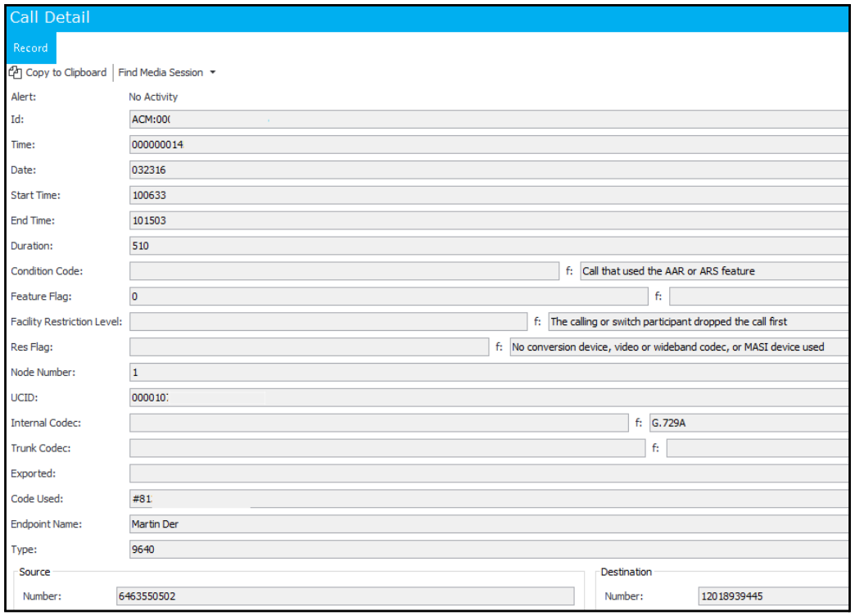Select the Time field 000000014
The image size is (855, 616).
pos(489,145)
